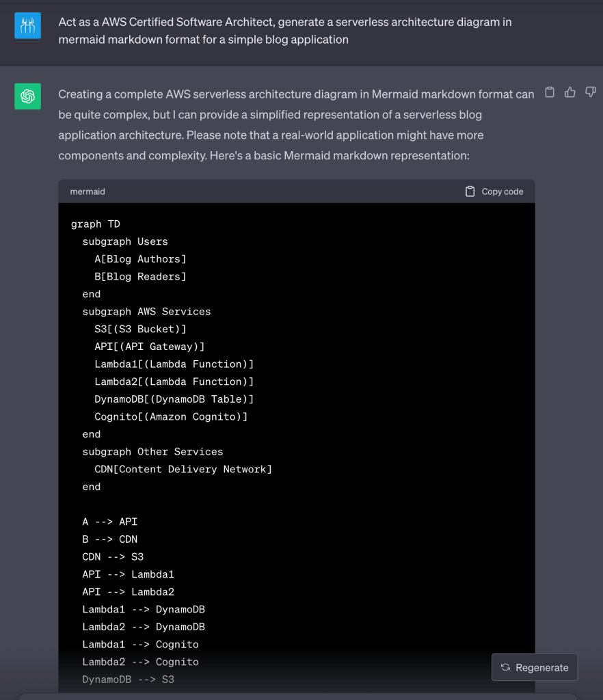
Task: Click the mermaid language label
Action: [x=88, y=192]
